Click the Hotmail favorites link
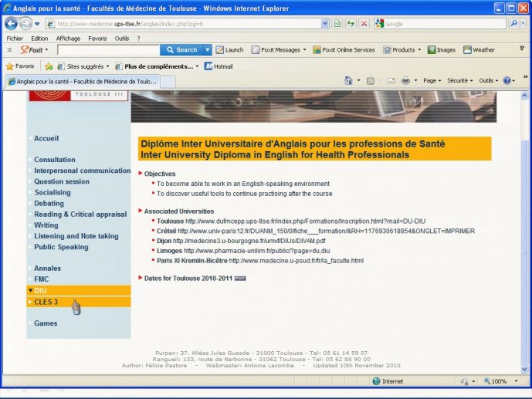Image resolution: width=532 pixels, height=399 pixels. pyautogui.click(x=219, y=66)
